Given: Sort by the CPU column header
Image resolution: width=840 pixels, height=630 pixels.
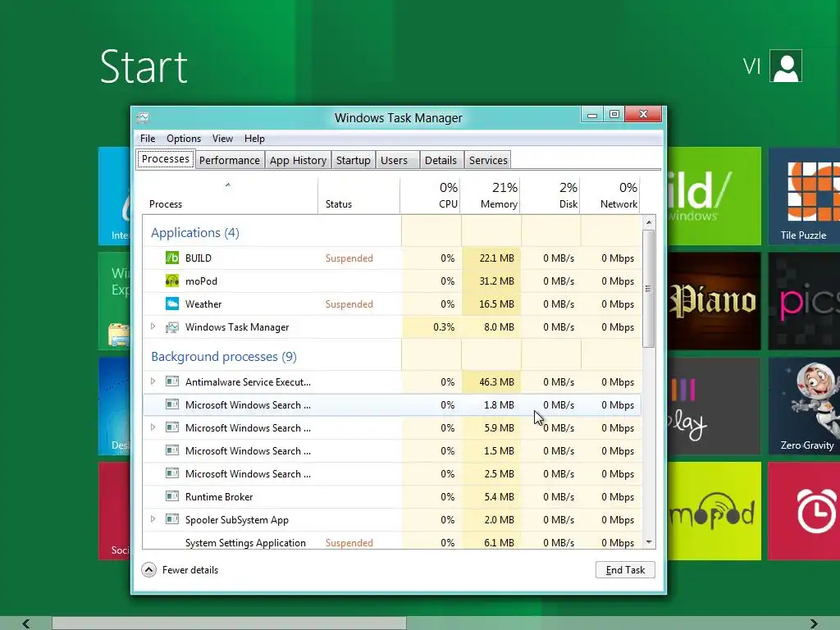Looking at the screenshot, I should (x=431, y=195).
